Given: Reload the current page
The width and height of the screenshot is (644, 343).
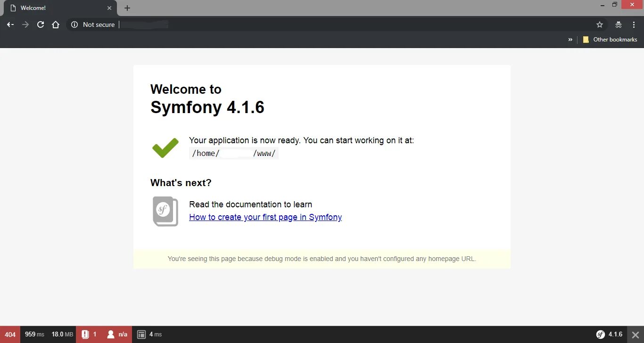Looking at the screenshot, I should (x=41, y=24).
